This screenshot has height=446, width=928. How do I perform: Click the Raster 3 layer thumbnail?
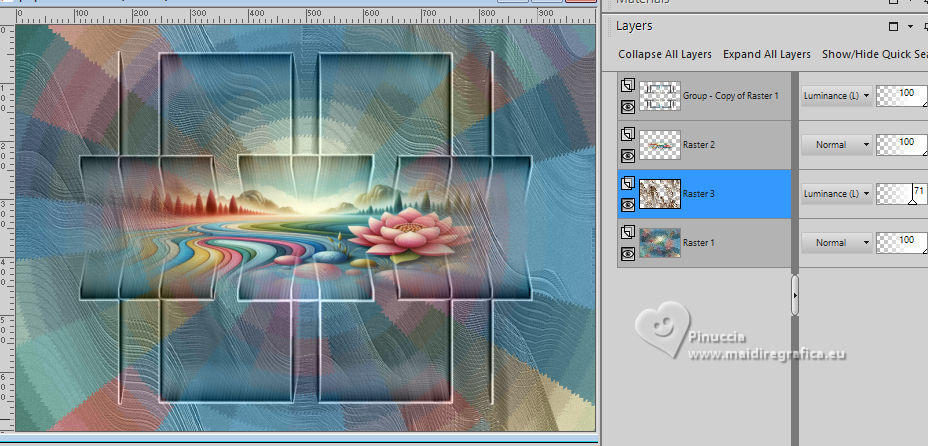pyautogui.click(x=660, y=194)
